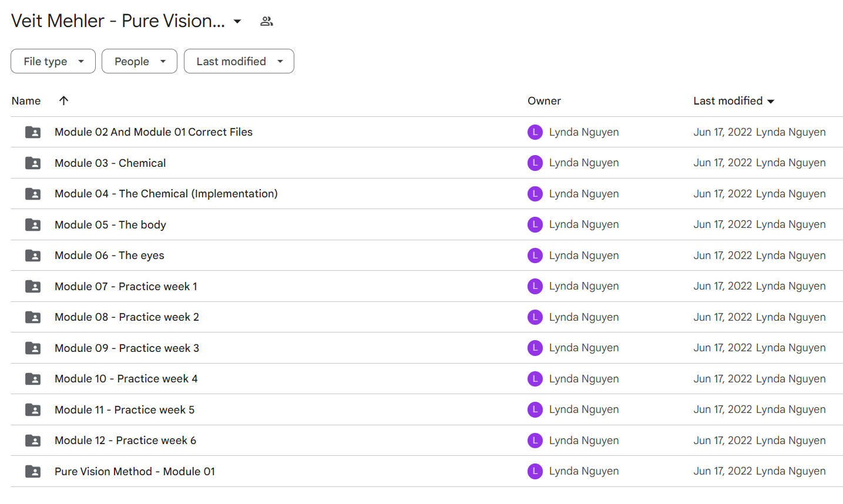The image size is (843, 504).
Task: Click the Name column header
Action: [26, 101]
